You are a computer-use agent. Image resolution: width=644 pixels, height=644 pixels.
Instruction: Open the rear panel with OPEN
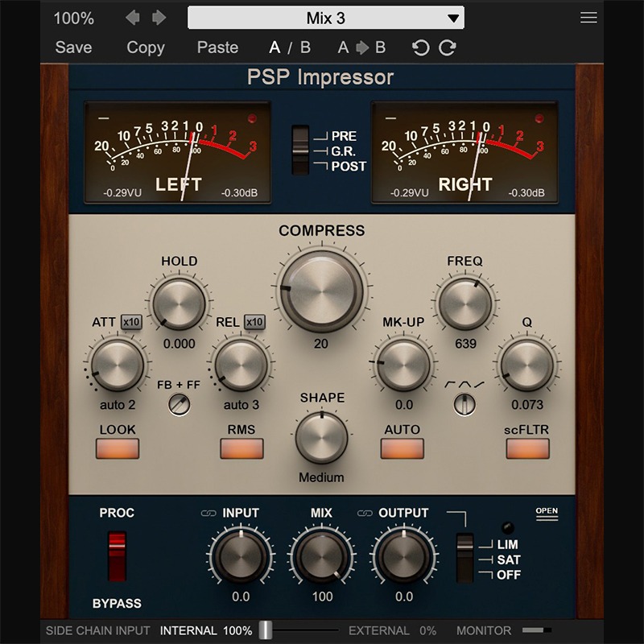click(x=547, y=513)
